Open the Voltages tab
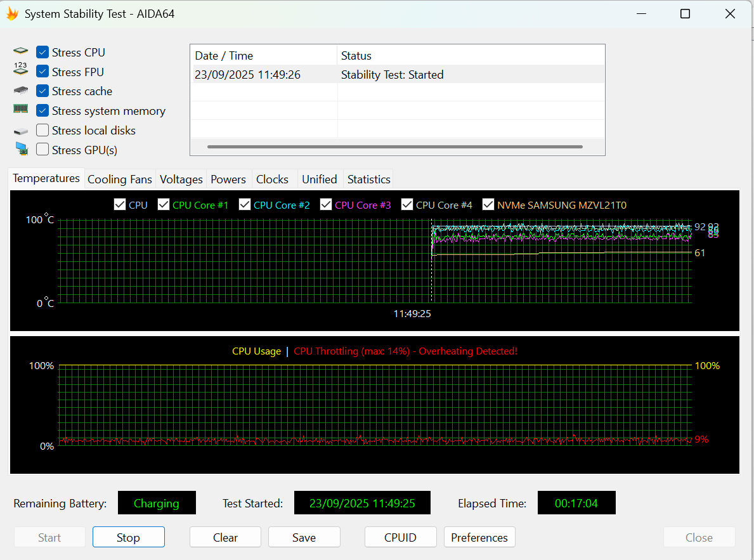 click(181, 179)
